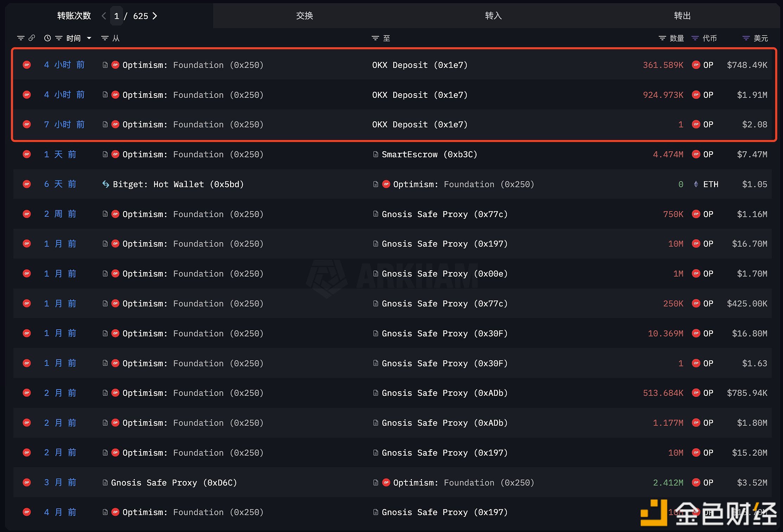Go to previous page of transfers

tap(104, 16)
